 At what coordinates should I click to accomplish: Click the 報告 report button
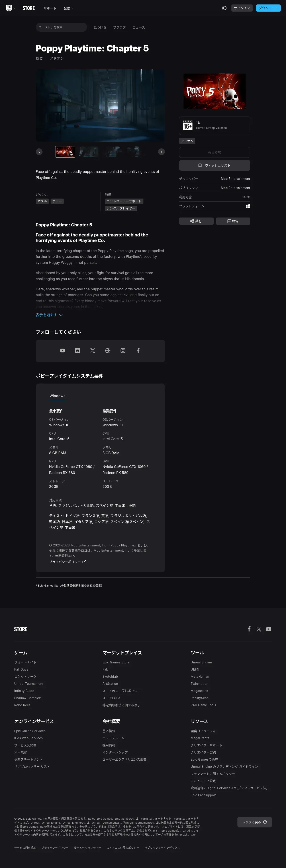pyautogui.click(x=233, y=221)
